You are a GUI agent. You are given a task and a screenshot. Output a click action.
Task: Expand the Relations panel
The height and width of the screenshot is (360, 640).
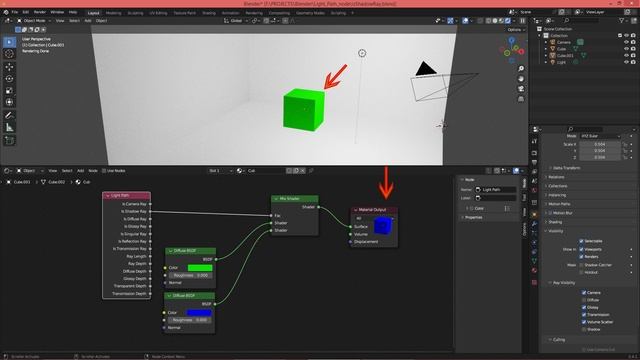coord(555,177)
